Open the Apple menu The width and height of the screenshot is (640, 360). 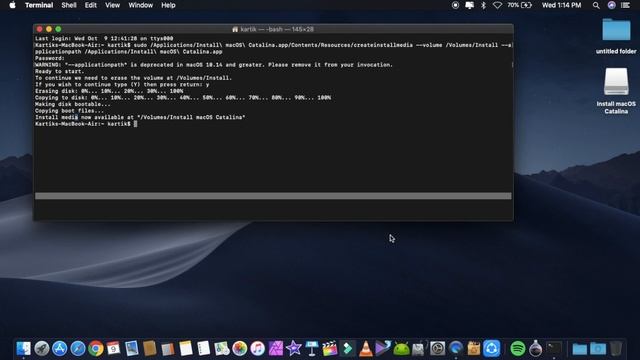12,5
